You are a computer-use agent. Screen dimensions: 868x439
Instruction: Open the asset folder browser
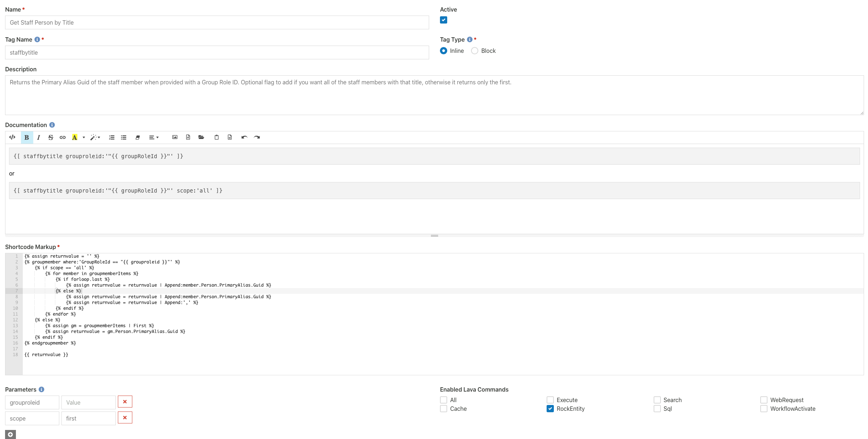(201, 137)
